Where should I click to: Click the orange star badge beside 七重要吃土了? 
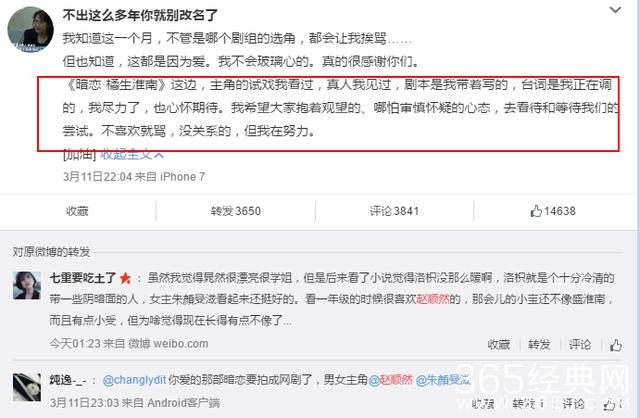tap(125, 279)
